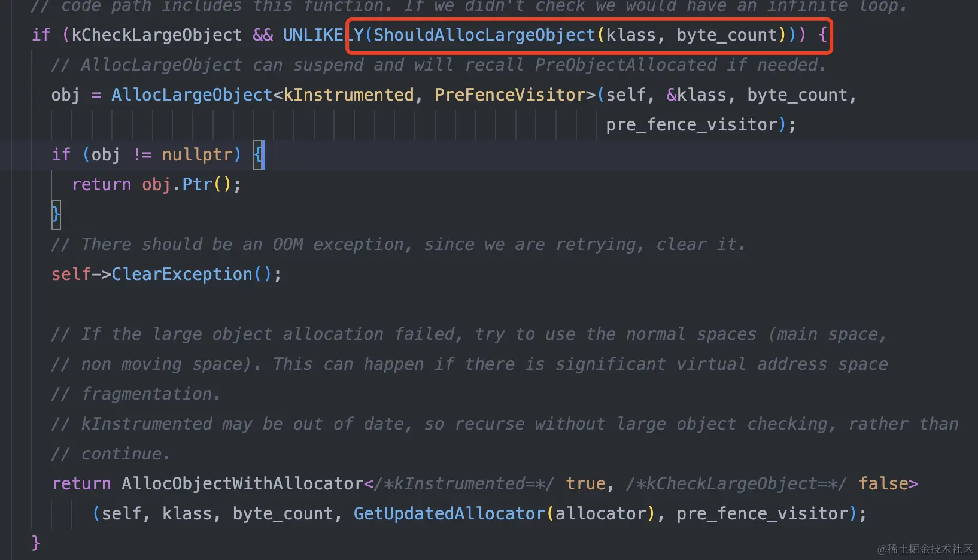Click kCheckLargeObject in the if condition
The image size is (978, 560).
click(156, 35)
